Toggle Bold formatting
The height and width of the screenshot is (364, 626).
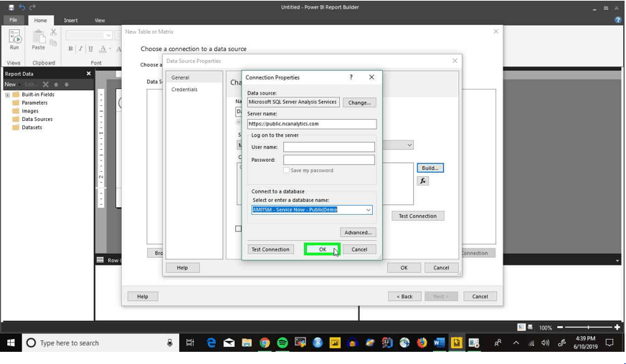pyautogui.click(x=70, y=49)
